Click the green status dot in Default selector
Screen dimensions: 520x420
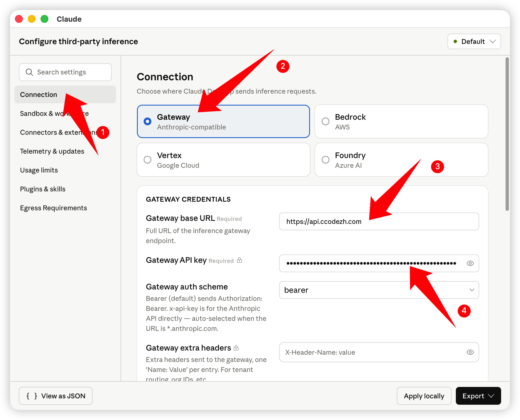pos(455,41)
